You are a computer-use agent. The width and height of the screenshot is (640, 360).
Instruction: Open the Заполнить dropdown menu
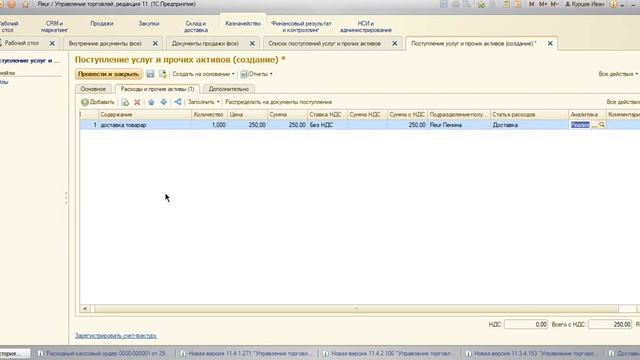click(204, 102)
